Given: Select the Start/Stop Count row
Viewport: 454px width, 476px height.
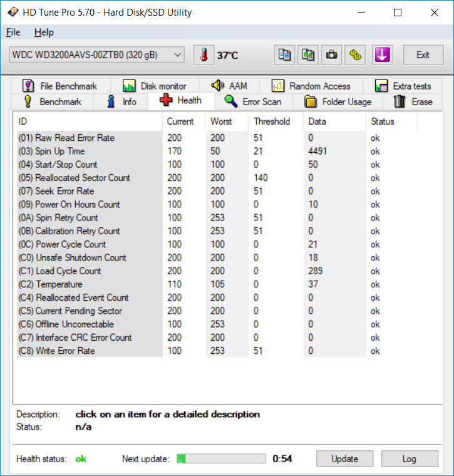Looking at the screenshot, I should coord(217,165).
